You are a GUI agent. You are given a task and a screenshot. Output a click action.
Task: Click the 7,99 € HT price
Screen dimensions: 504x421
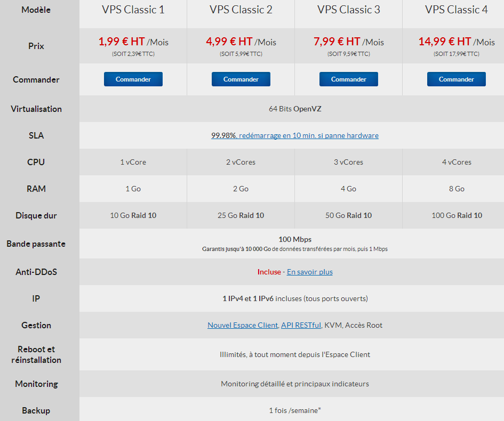pos(337,42)
